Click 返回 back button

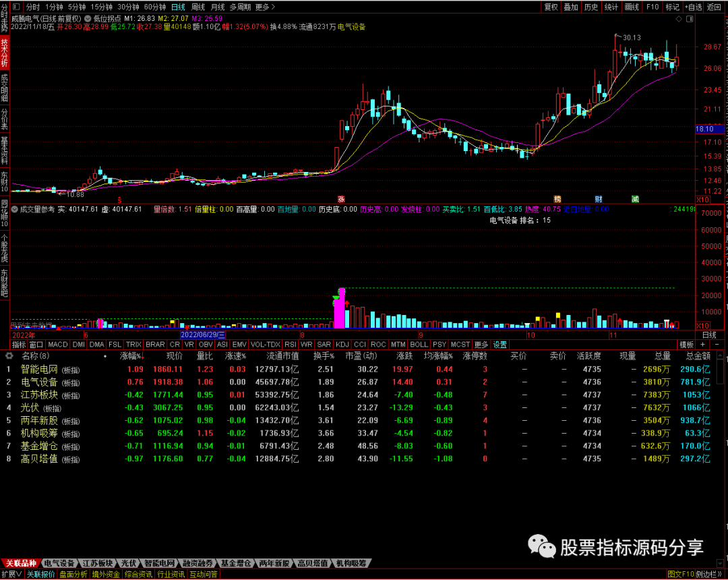click(714, 7)
